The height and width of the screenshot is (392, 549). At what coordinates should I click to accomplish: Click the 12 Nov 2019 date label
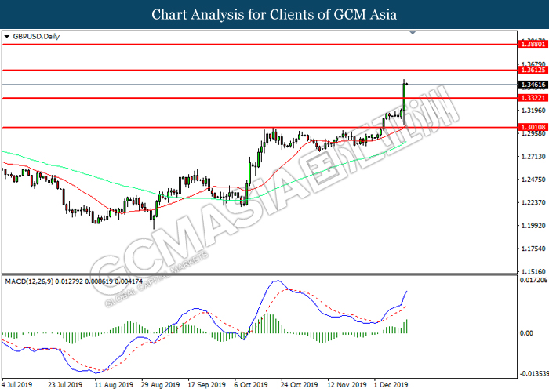[347, 385]
